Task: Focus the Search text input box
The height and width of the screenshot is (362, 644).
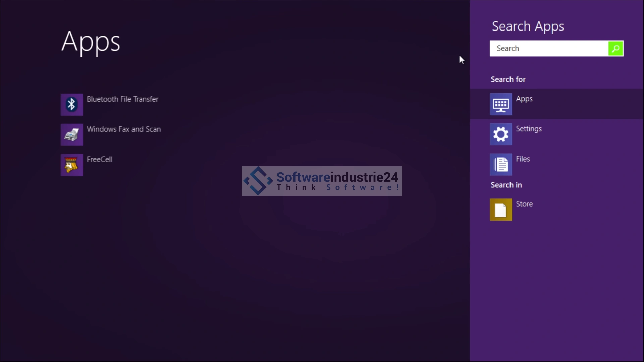Action: (x=549, y=49)
